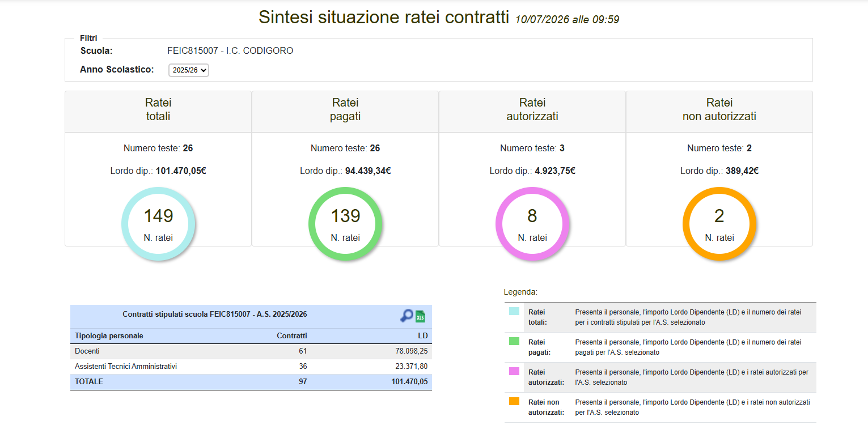Click the Lordo dip. 101.470,05€ amount
This screenshot has width=868, height=425.
(181, 171)
